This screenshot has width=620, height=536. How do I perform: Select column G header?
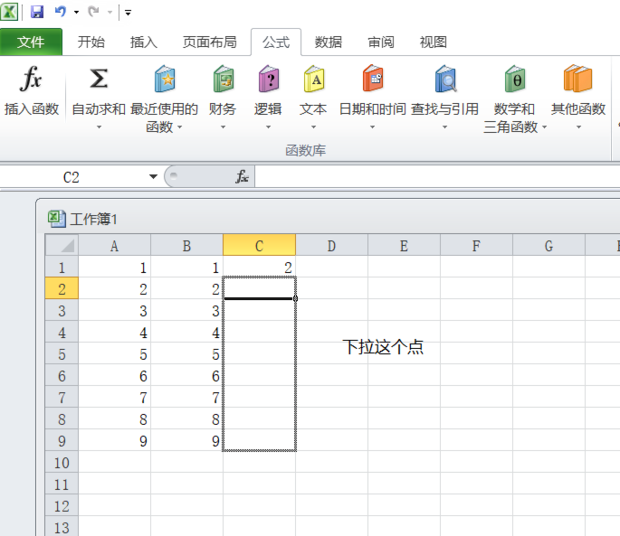[548, 245]
